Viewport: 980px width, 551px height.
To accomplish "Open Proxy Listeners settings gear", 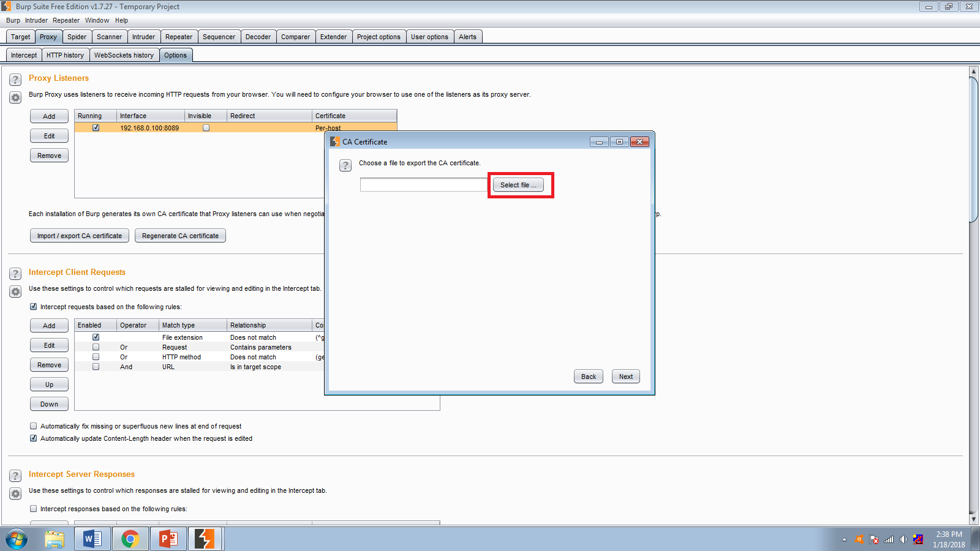I will point(15,97).
